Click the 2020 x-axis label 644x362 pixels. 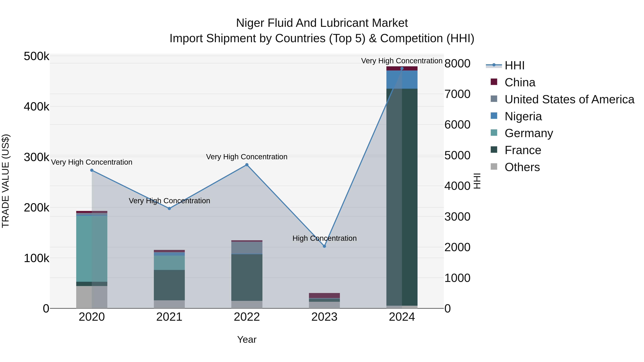[x=92, y=317]
